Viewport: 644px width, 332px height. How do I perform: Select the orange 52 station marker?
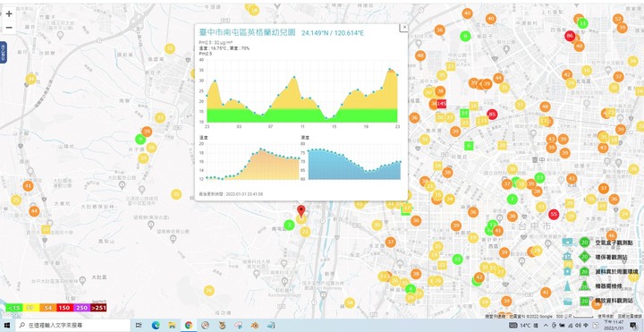[618, 19]
